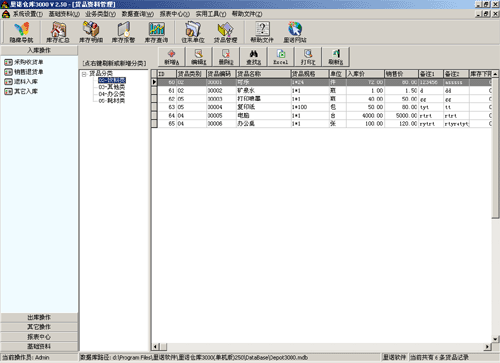Select the 04-办公类 tree node

(x=112, y=94)
